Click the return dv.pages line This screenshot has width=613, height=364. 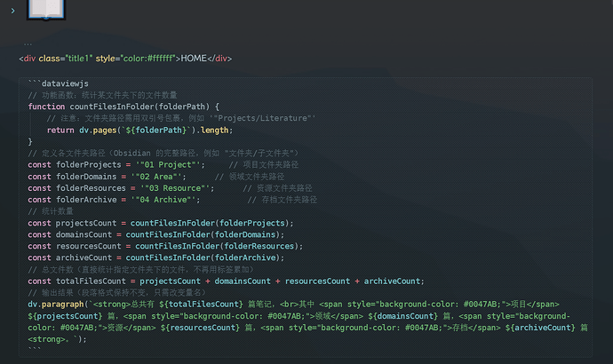(139, 130)
